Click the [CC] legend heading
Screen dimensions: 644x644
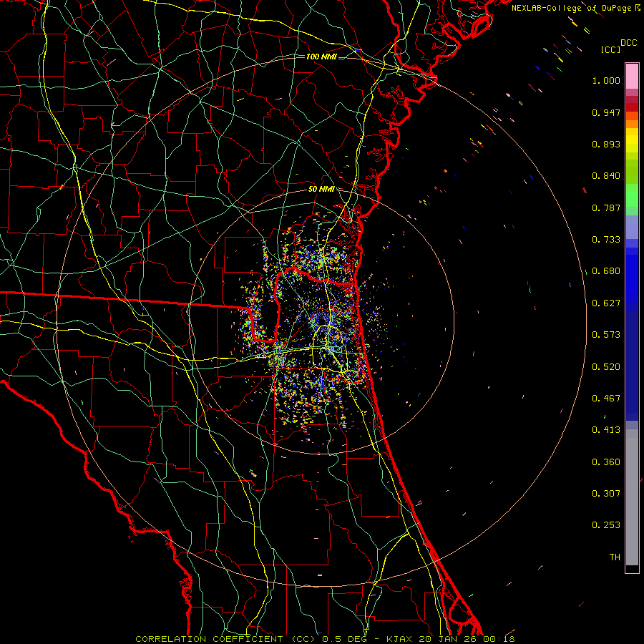click(x=611, y=49)
